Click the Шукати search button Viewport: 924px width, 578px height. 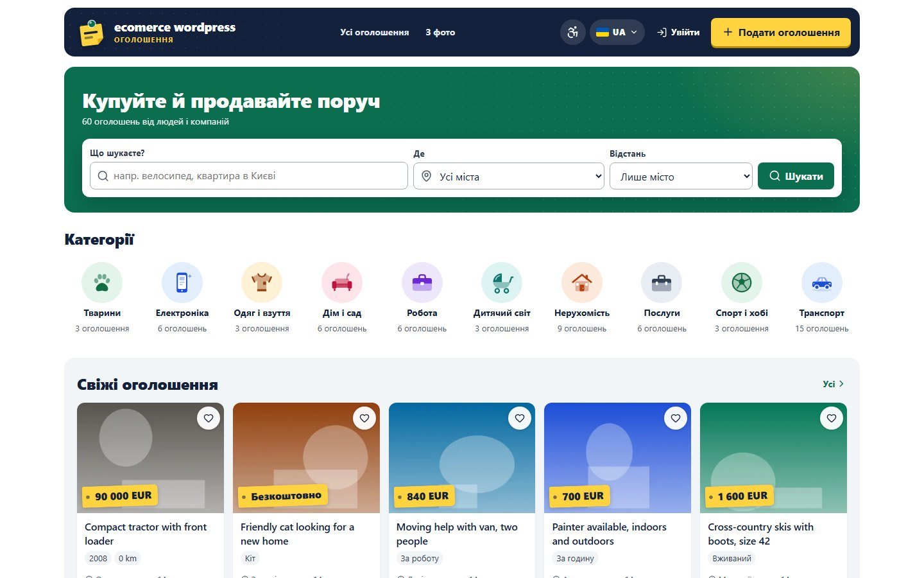pyautogui.click(x=796, y=176)
